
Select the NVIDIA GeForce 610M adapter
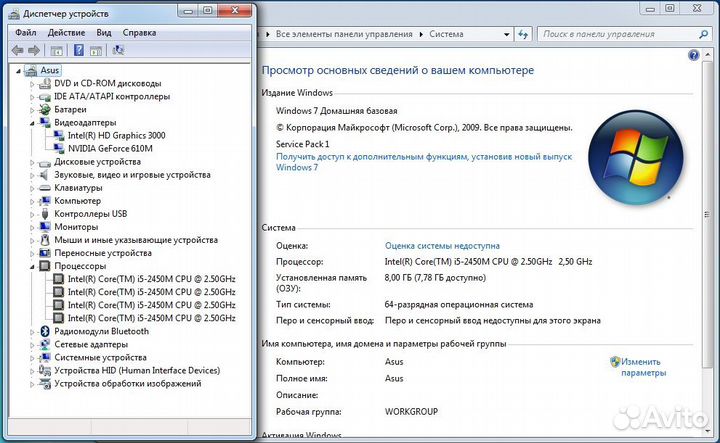111,148
